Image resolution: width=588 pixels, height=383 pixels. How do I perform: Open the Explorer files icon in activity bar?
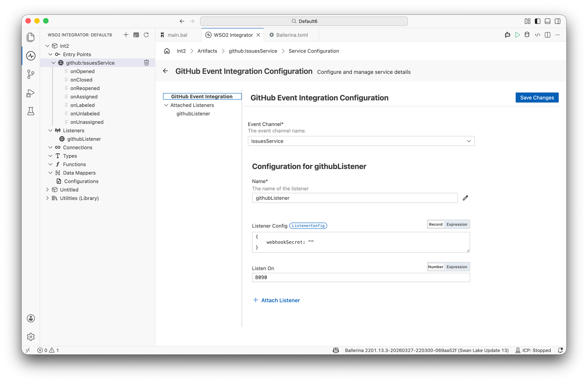[x=31, y=37]
